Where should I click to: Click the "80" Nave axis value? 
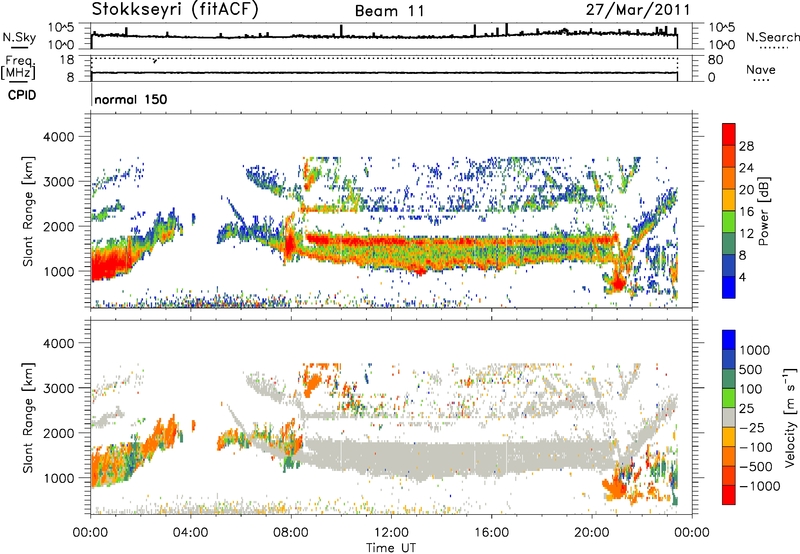pos(715,60)
